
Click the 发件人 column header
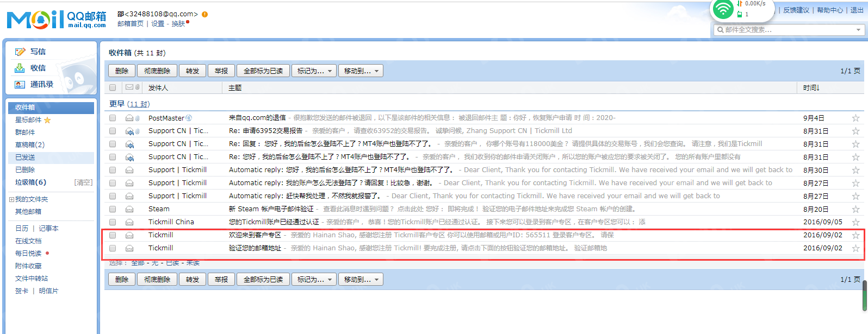coord(158,87)
